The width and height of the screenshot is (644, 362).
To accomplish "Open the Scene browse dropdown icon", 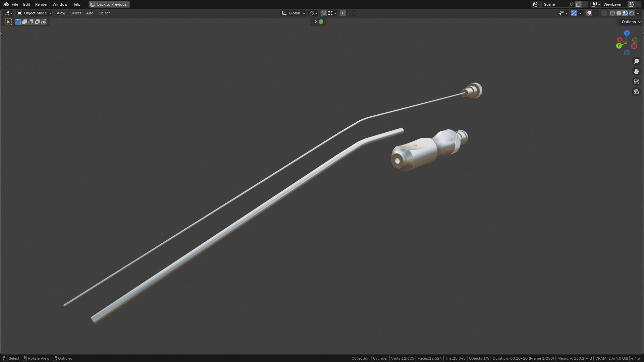I will [536, 4].
